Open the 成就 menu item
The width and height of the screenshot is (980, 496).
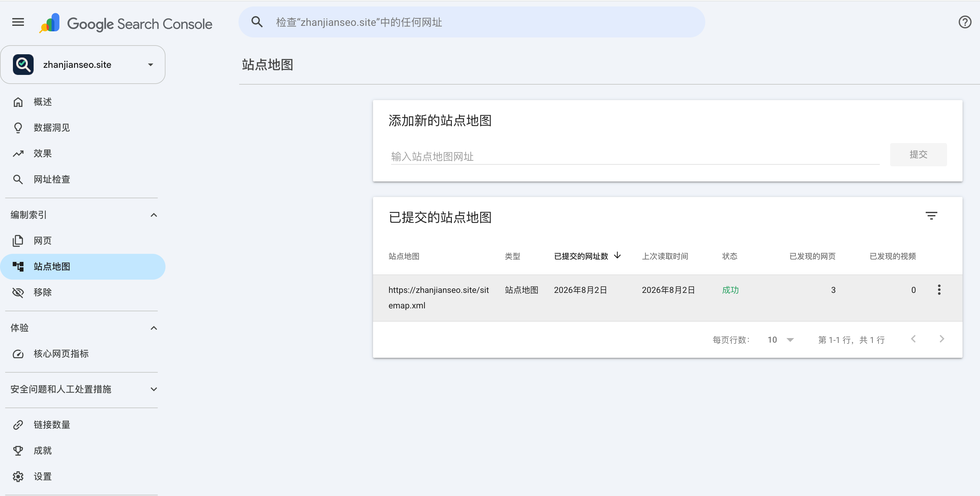[83, 451]
